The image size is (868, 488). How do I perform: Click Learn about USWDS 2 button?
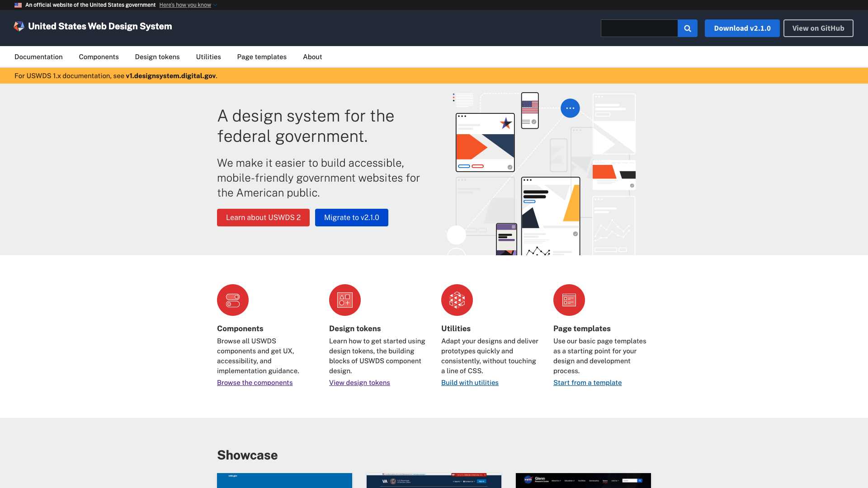pos(263,217)
